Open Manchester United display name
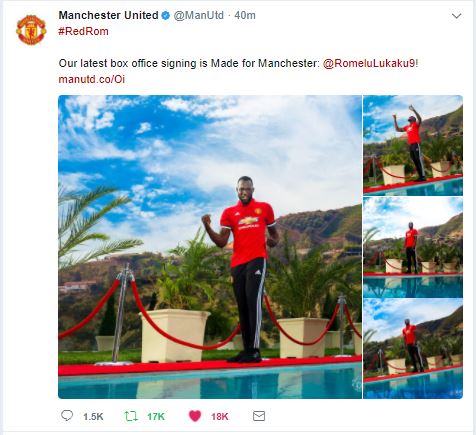The height and width of the screenshot is (435, 476). point(108,15)
